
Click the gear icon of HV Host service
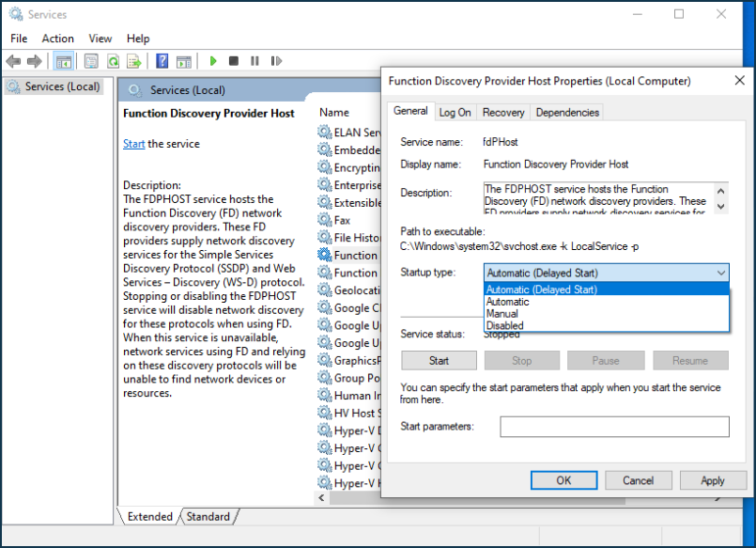click(325, 413)
